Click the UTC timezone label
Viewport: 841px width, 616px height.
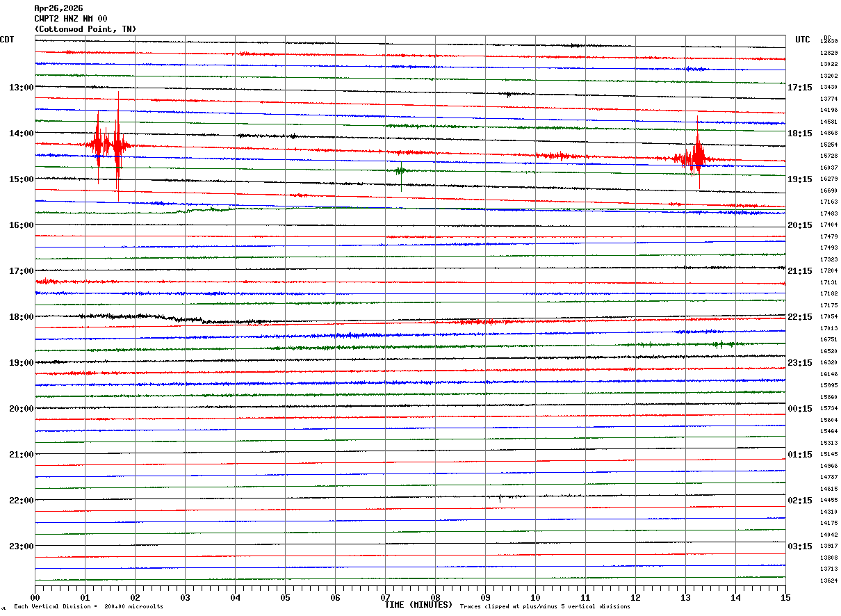(803, 40)
